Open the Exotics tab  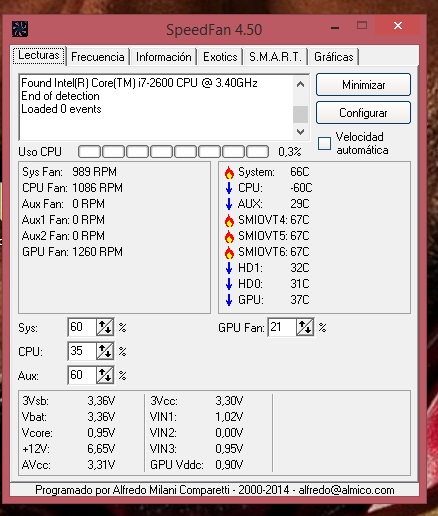pos(220,57)
